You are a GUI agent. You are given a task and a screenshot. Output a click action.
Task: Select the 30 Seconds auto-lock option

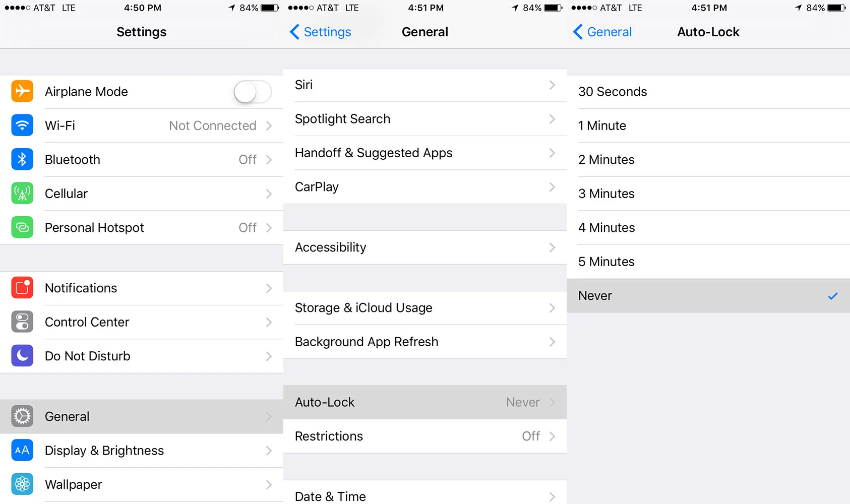pos(708,92)
